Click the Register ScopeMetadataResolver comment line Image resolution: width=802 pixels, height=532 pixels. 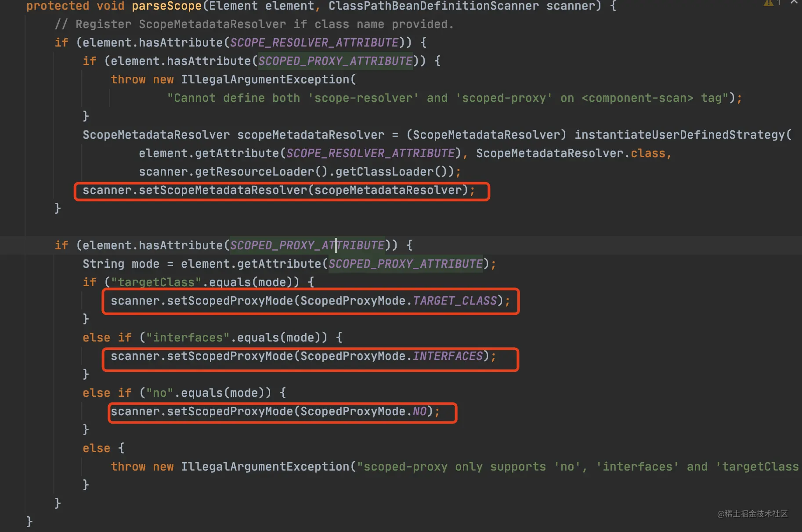[x=254, y=24]
